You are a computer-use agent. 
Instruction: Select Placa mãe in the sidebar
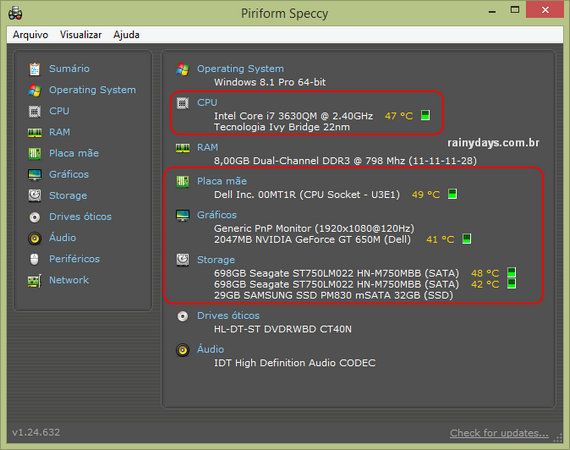tap(74, 153)
